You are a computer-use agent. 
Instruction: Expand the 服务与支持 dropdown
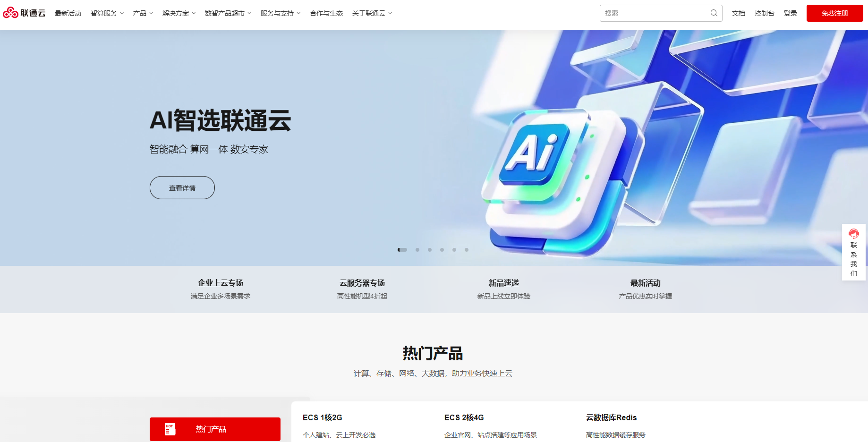281,13
